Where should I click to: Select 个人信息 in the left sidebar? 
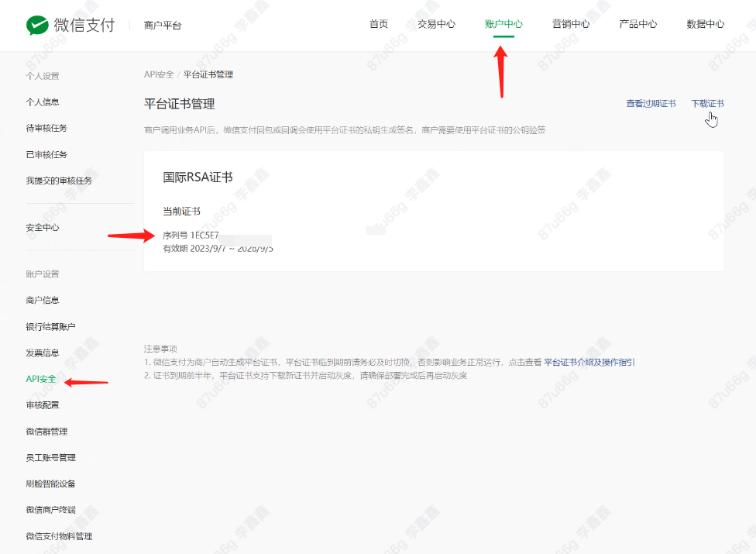[43, 102]
